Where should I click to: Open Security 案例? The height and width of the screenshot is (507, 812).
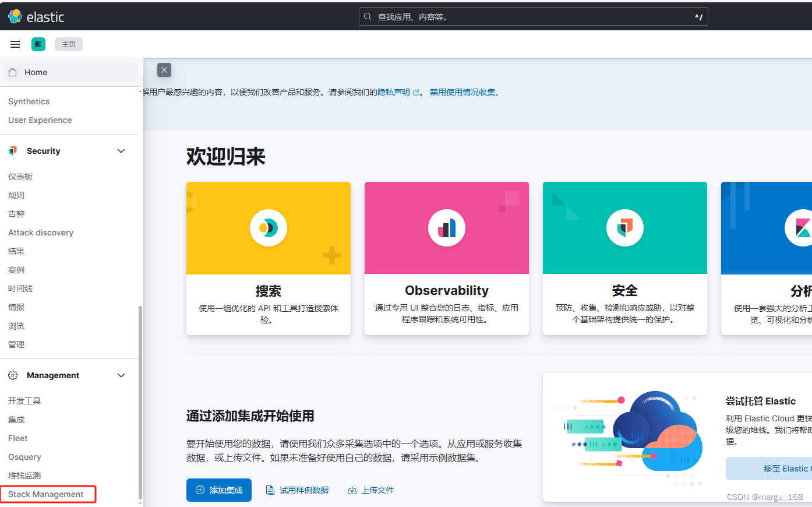click(x=16, y=270)
